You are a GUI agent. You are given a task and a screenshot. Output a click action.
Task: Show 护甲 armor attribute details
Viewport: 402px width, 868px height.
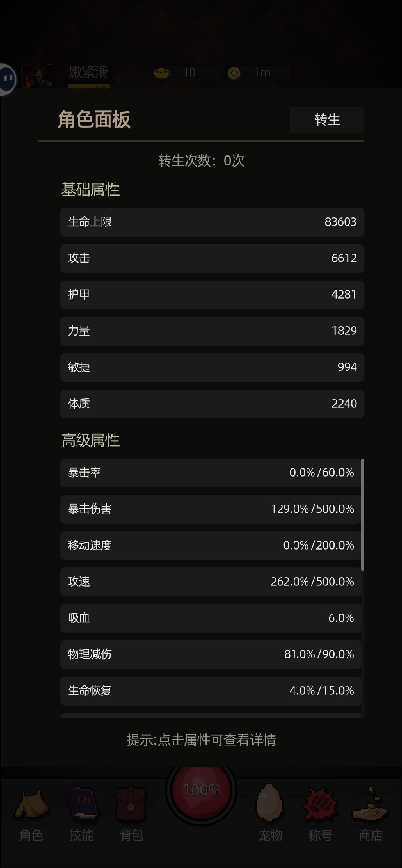pyautogui.click(x=212, y=295)
